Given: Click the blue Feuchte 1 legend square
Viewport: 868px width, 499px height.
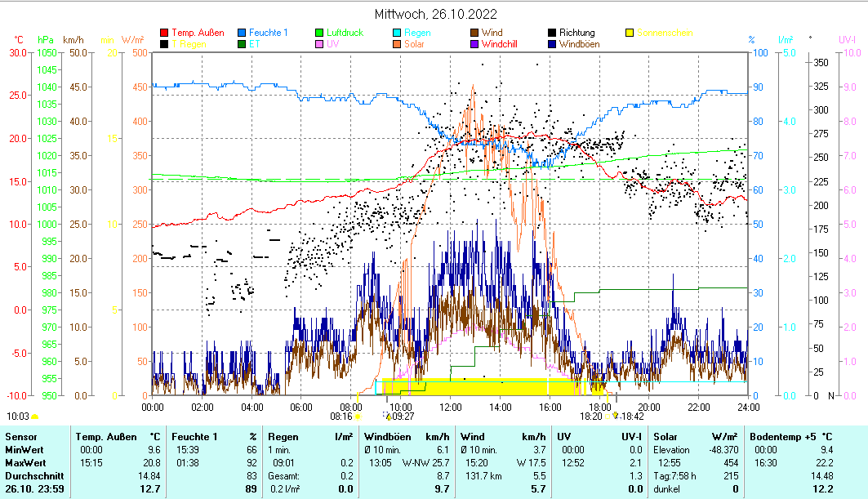Looking at the screenshot, I should click(242, 33).
